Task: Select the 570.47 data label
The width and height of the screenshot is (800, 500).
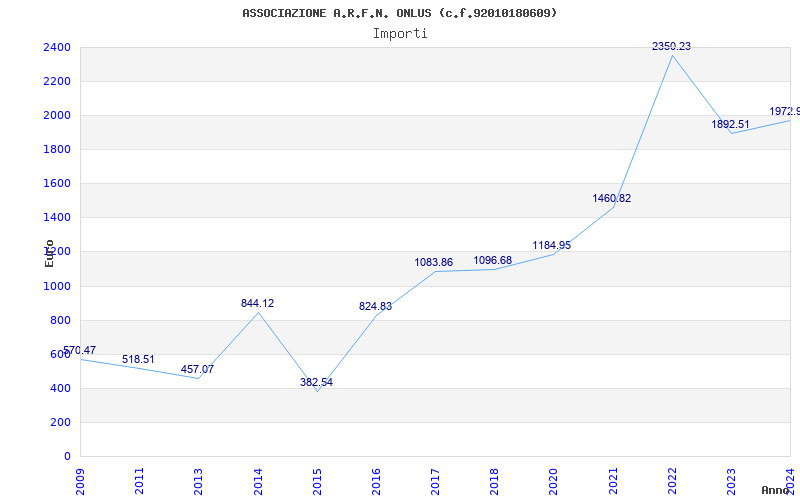Action: tap(80, 350)
